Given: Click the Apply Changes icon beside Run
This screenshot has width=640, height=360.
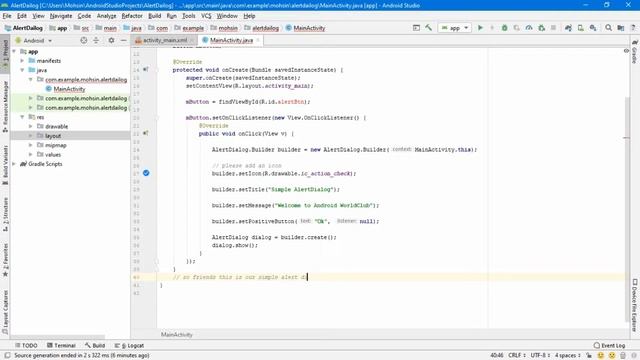Looking at the screenshot, I should click(492, 28).
